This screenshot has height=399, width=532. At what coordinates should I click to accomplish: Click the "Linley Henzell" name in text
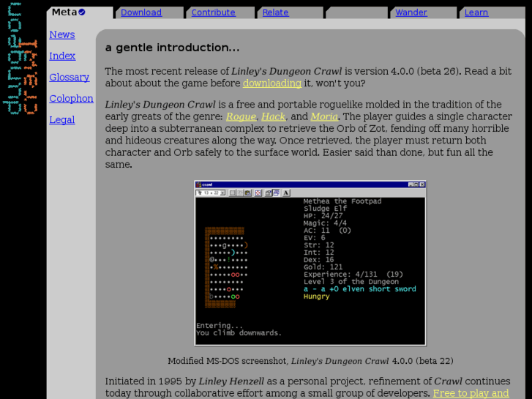(231, 381)
